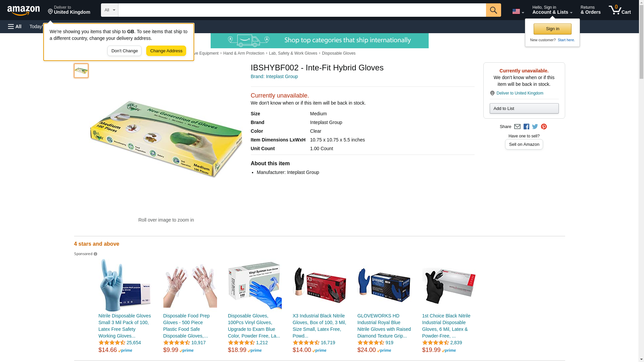Click the Sponsored info icon

95,254
